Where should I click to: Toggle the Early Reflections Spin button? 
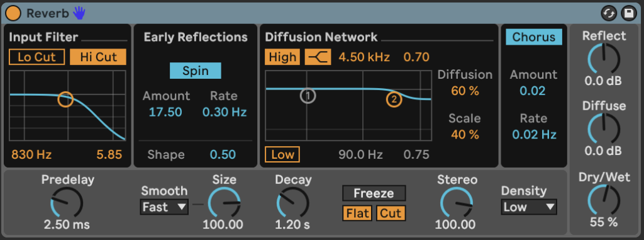click(196, 71)
